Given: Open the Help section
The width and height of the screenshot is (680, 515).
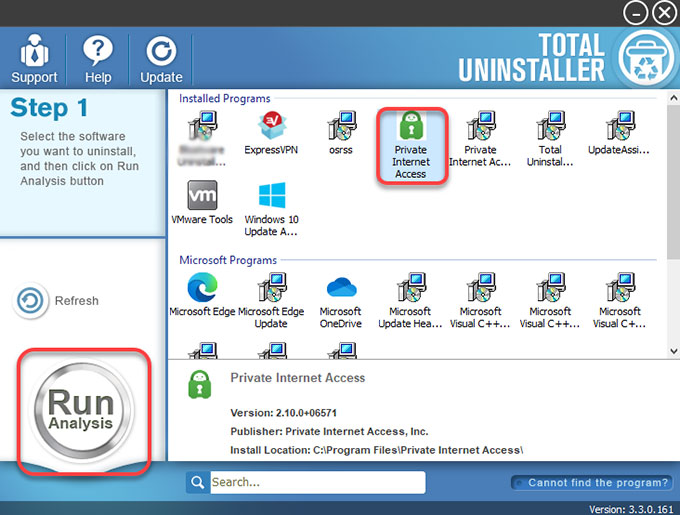Looking at the screenshot, I should click(x=98, y=59).
